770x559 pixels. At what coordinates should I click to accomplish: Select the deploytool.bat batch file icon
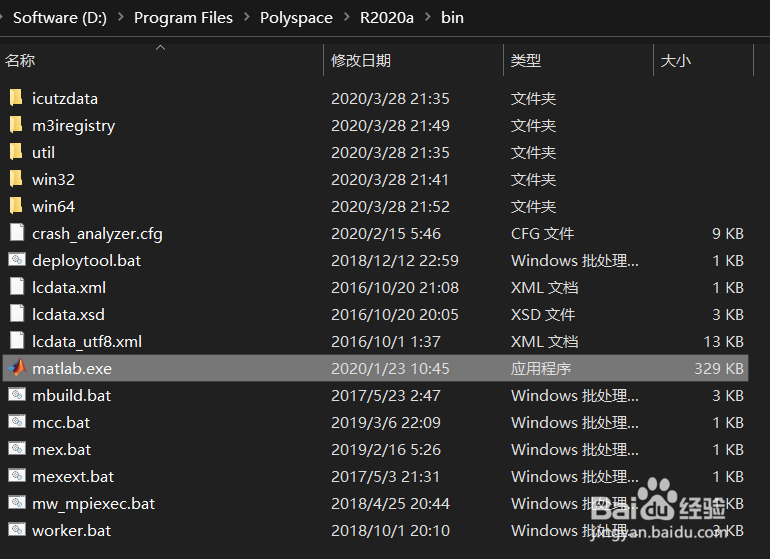17,259
